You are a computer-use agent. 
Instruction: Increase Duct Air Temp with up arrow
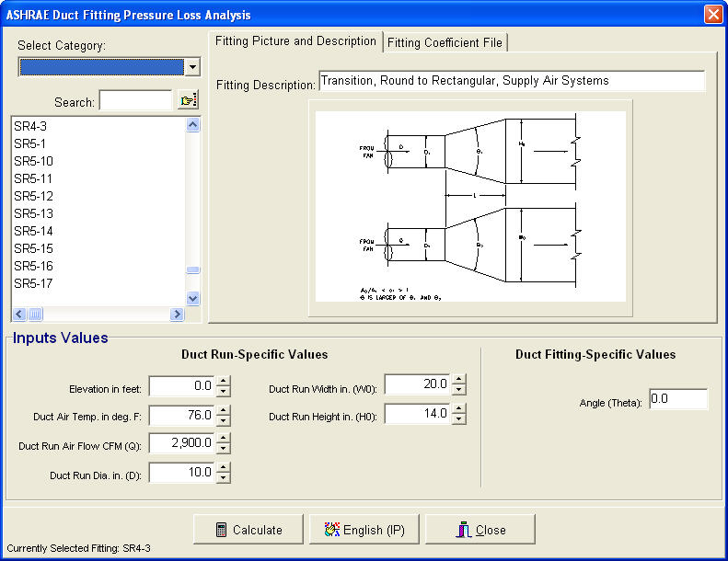(224, 411)
